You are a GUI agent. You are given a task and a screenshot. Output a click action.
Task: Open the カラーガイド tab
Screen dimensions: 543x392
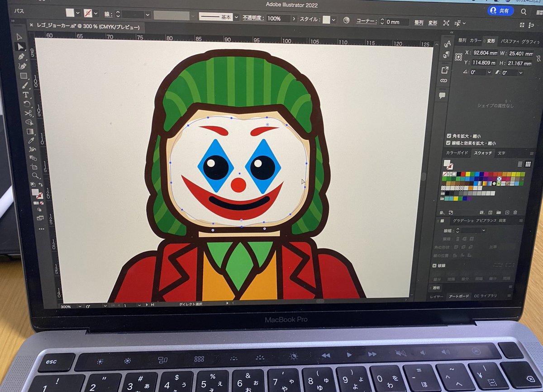(x=457, y=153)
